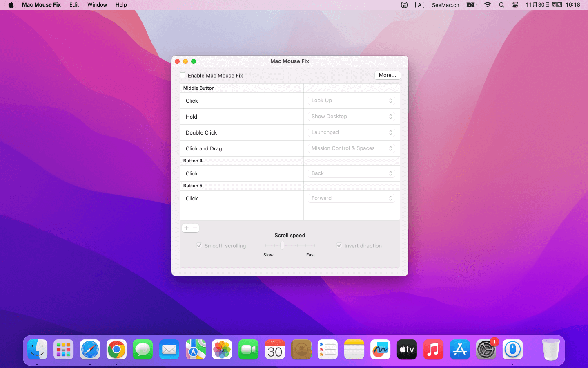This screenshot has height=368, width=588.
Task: Open the Forward dropdown for Button 5
Action: tap(351, 198)
